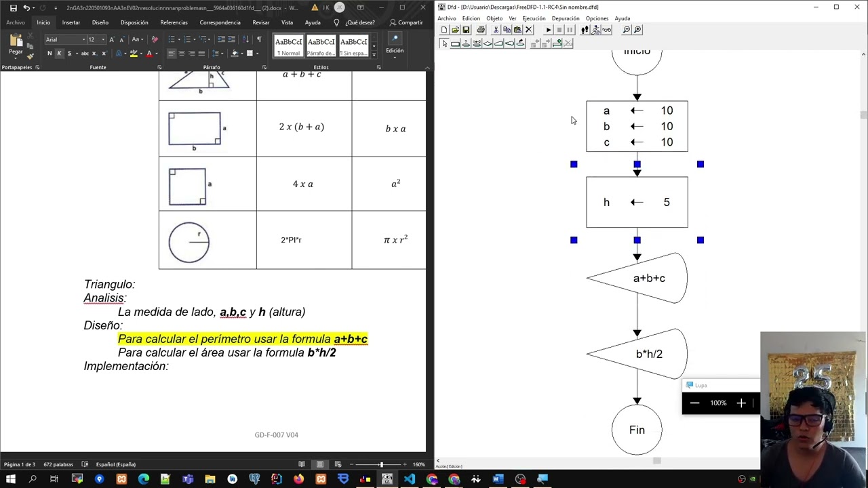This screenshot has width=868, height=488.
Task: Apply the Normal style in Word
Action: tap(288, 45)
